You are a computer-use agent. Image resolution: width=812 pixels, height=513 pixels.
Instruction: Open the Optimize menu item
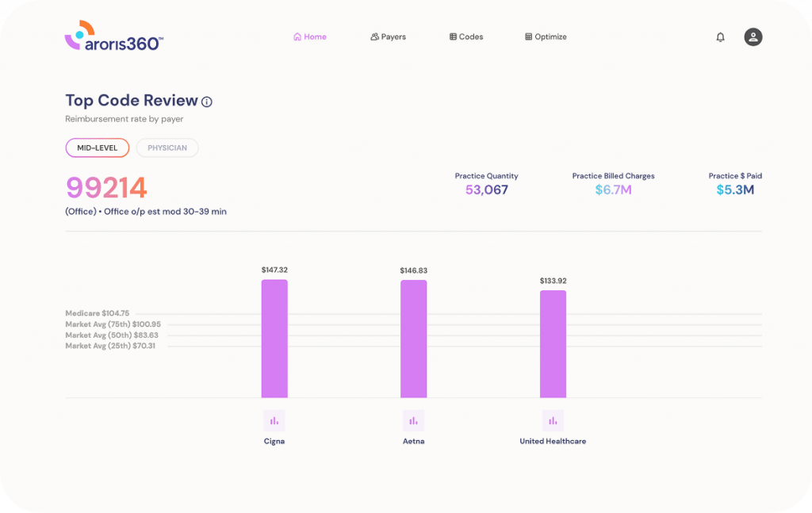click(x=546, y=36)
